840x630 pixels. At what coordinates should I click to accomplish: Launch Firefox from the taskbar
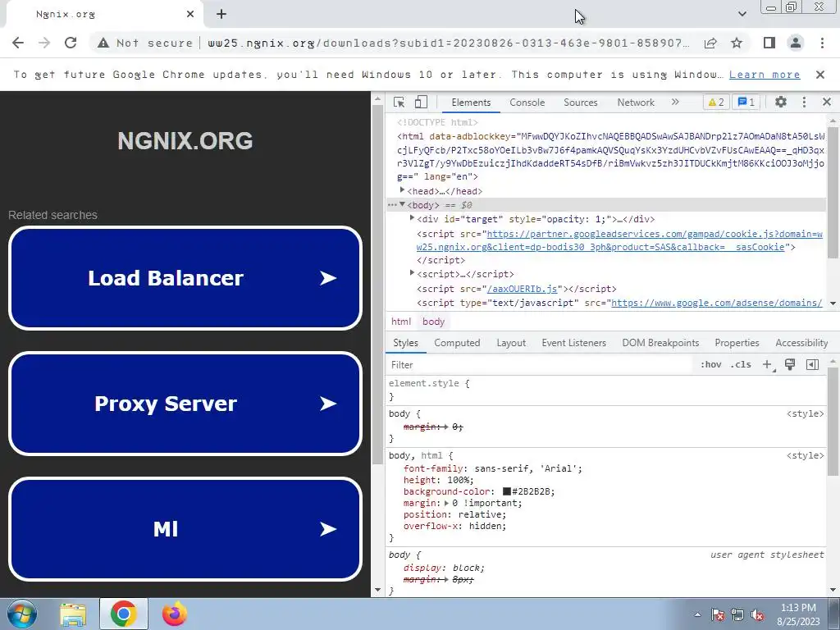coord(175,614)
